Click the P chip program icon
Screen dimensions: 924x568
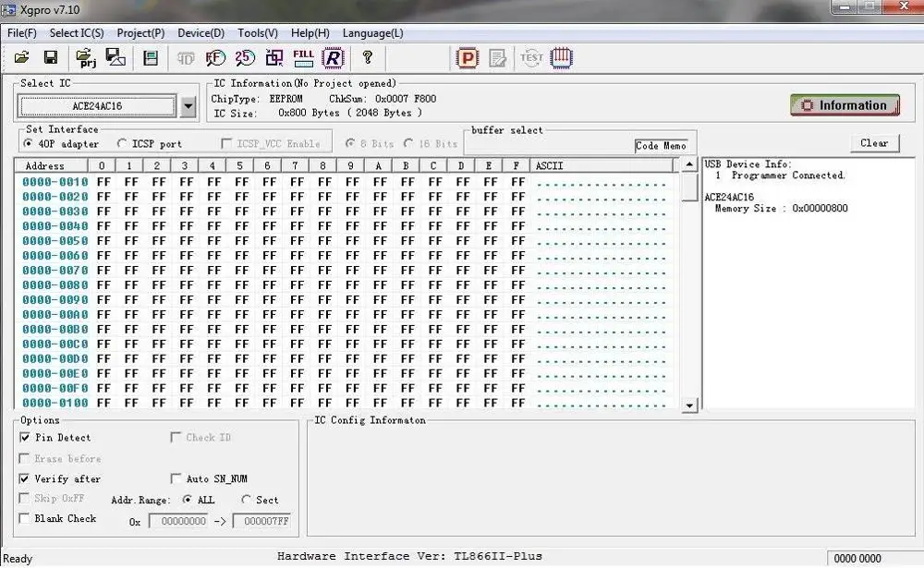[x=468, y=58]
